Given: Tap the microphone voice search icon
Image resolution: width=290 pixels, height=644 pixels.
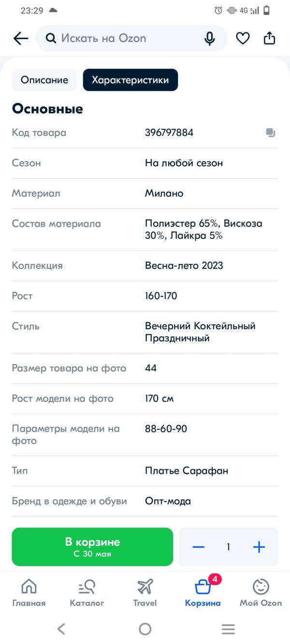Looking at the screenshot, I should pyautogui.click(x=209, y=39).
